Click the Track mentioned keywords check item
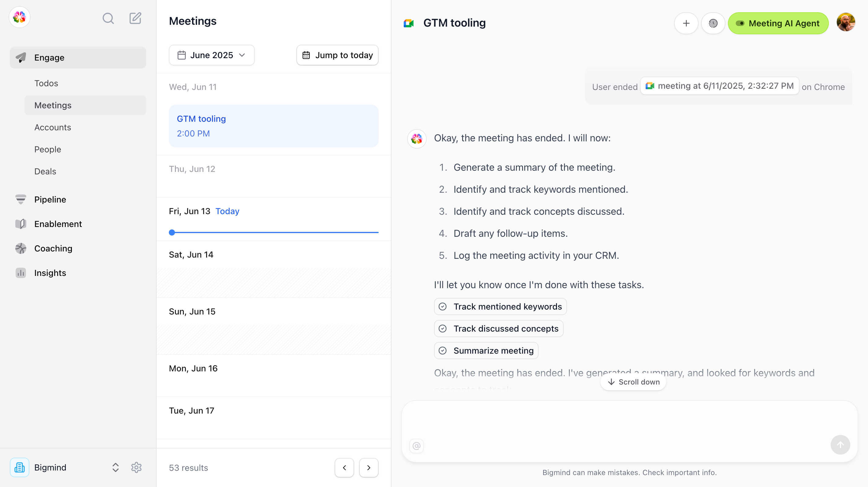868x487 pixels. point(500,306)
